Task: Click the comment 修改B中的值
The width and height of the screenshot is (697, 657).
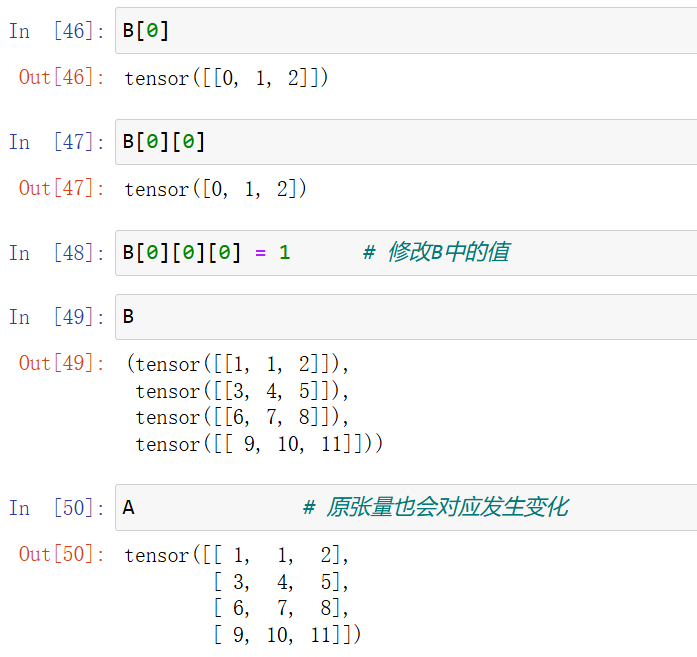Action: coord(436,252)
